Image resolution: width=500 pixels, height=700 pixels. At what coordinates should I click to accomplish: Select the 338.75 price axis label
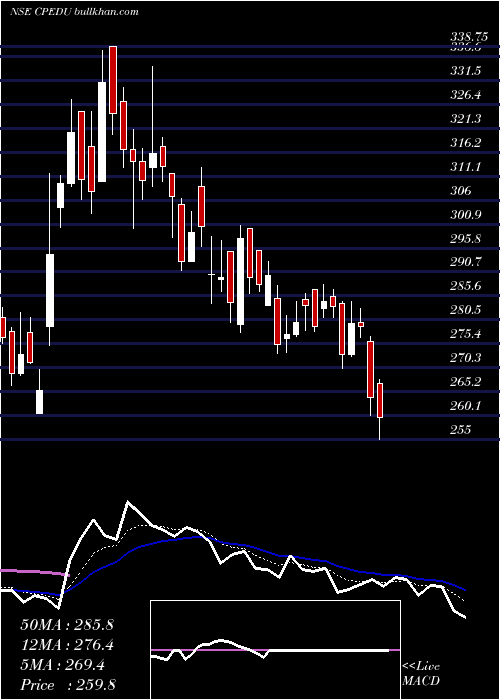click(x=469, y=38)
